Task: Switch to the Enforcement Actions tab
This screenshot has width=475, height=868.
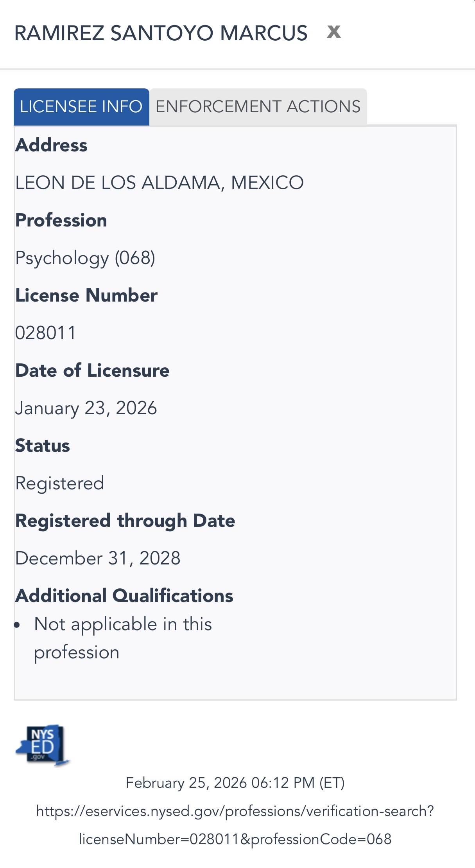Action: coord(258,107)
